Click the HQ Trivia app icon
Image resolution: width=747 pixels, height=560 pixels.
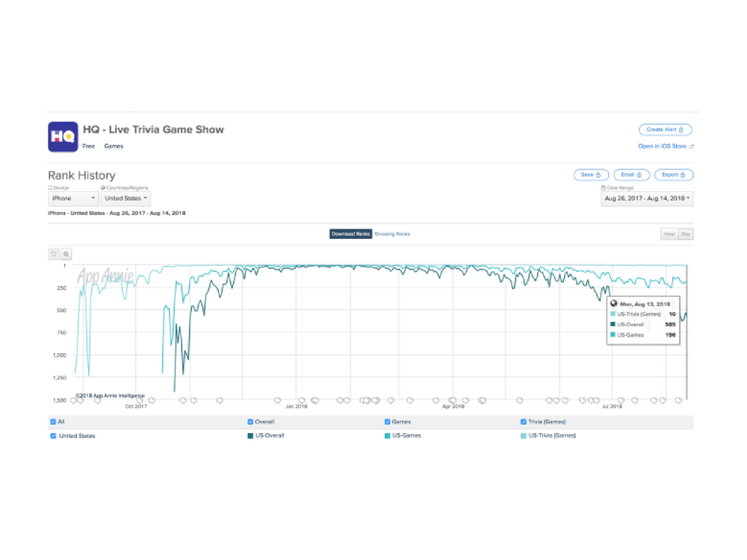point(63,137)
